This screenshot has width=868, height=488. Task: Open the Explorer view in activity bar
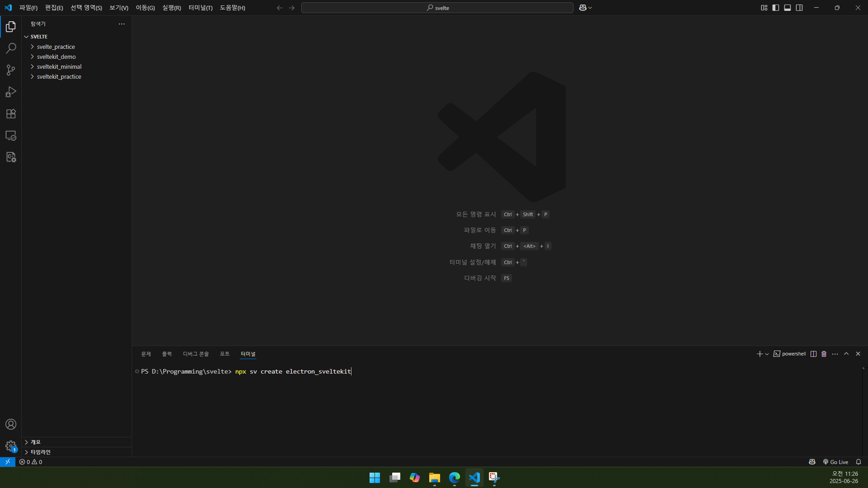pyautogui.click(x=11, y=27)
